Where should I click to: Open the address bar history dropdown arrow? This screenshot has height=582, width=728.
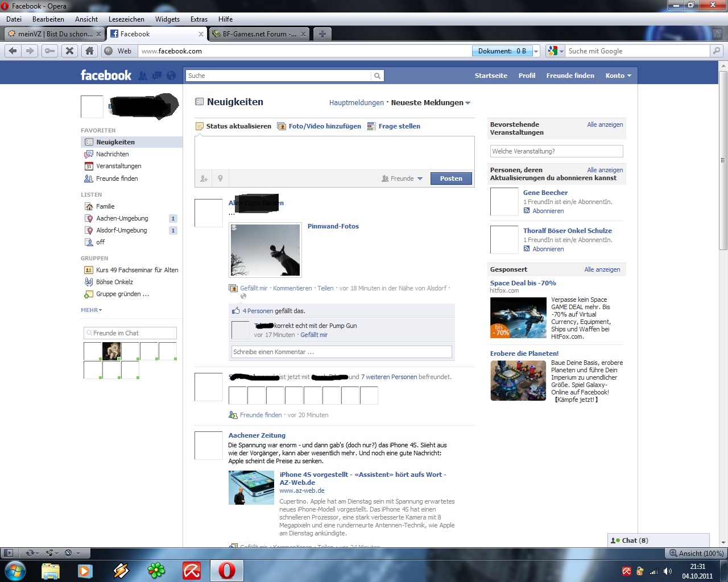point(536,51)
